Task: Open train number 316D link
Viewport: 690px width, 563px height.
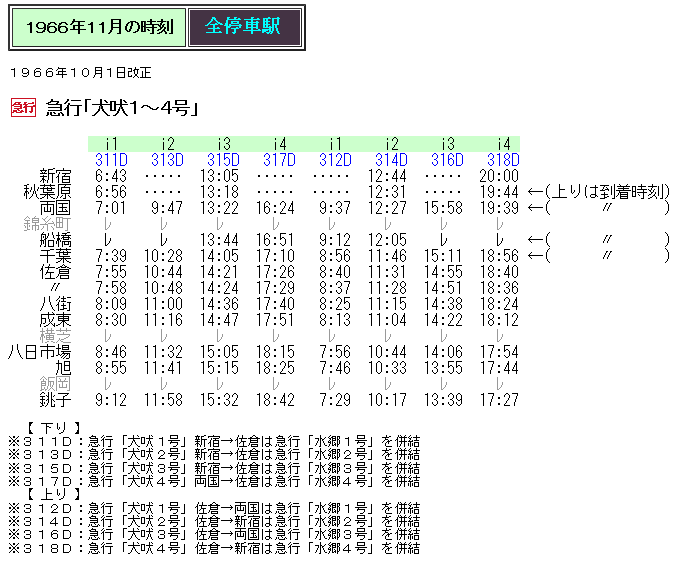Action: pos(447,160)
